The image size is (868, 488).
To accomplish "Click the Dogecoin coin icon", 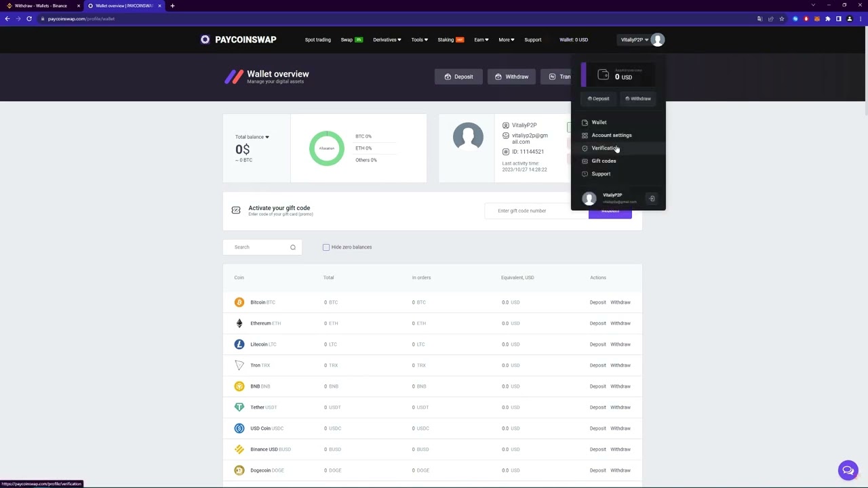I will pos(239,470).
